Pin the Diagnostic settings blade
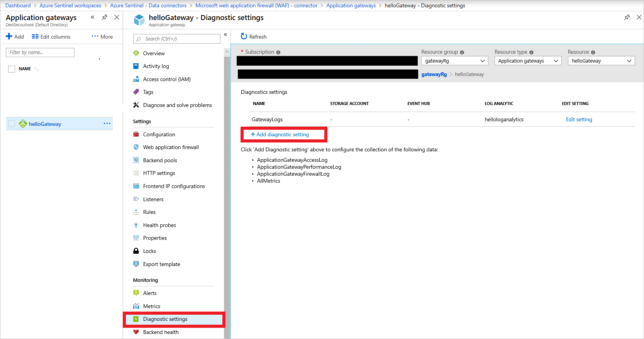The image size is (644, 339). [627, 17]
